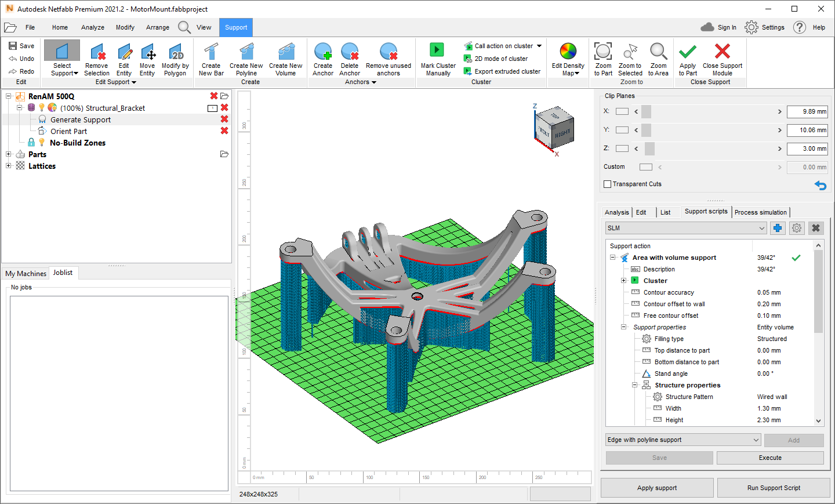Open the Settings button
This screenshot has width=835, height=504.
765,27
